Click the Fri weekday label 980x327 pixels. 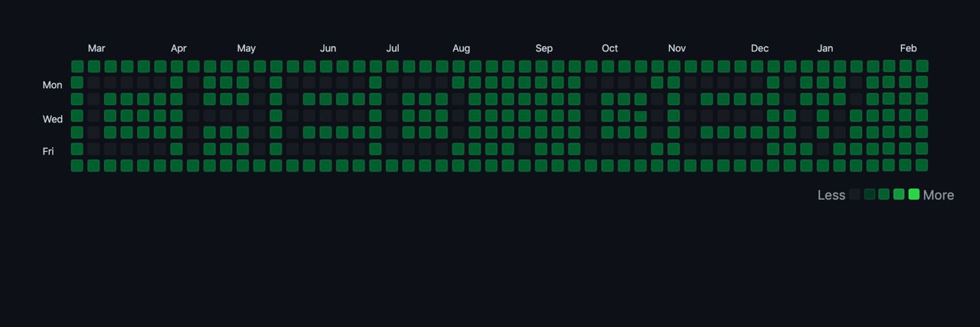click(48, 152)
